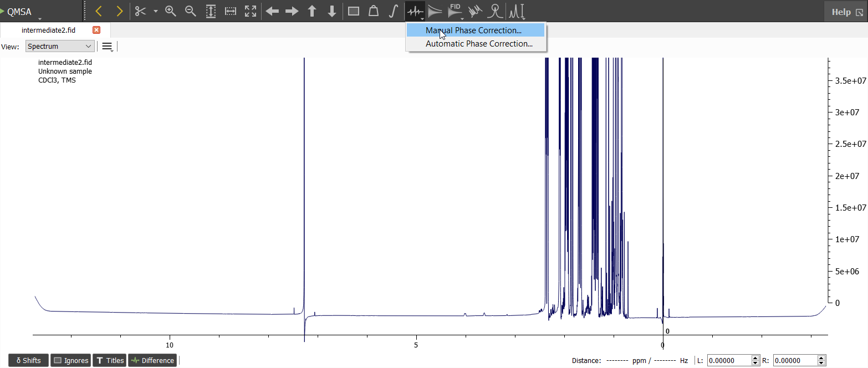Image resolution: width=868 pixels, height=368 pixels.
Task: Decrease the R value with down arrow
Action: 822,363
